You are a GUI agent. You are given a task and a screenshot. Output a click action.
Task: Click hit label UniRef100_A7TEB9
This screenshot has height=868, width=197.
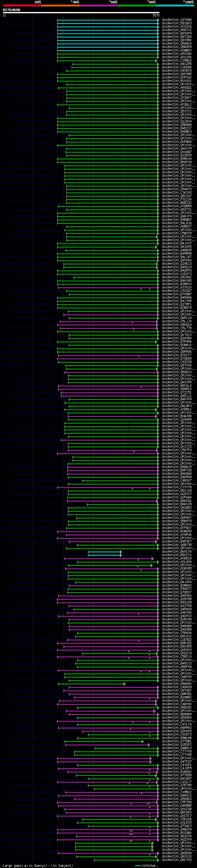(177, 775)
